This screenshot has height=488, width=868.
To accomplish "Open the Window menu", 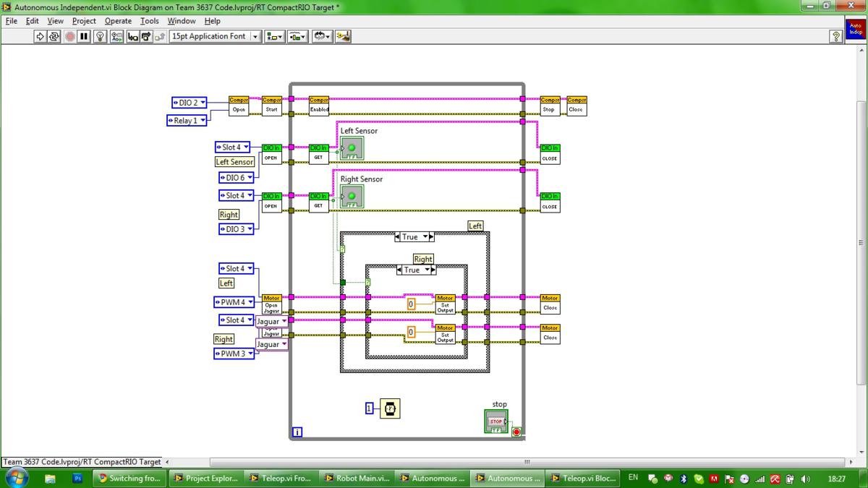I will (182, 21).
